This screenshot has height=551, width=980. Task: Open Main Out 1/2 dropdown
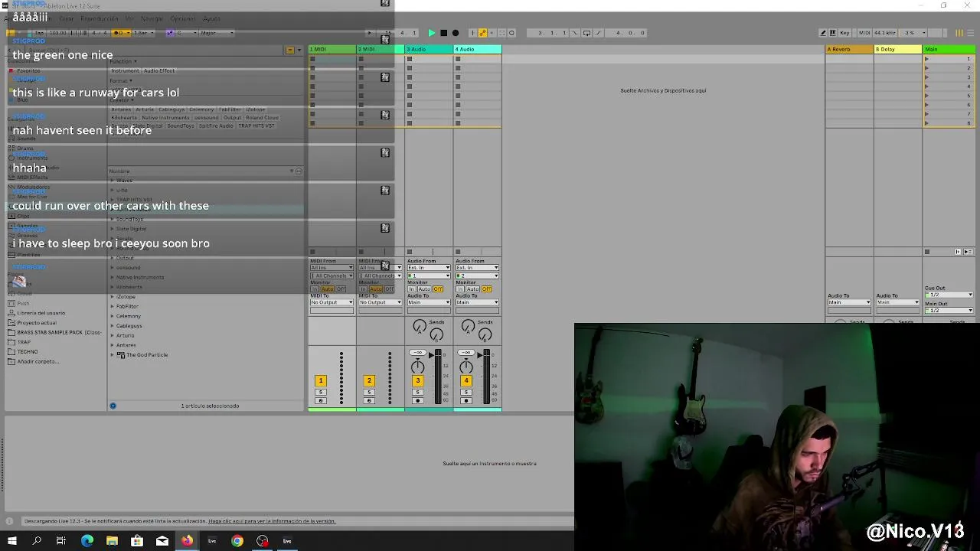point(949,310)
